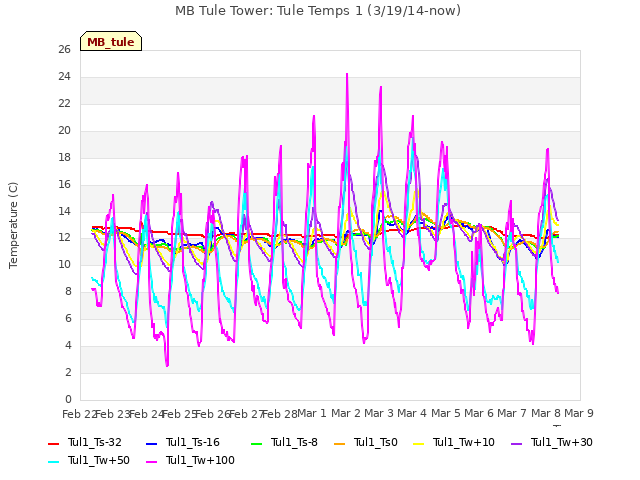The image size is (640, 480).
Task: Click the Mar 3 x-axis date label
Action: point(379,413)
